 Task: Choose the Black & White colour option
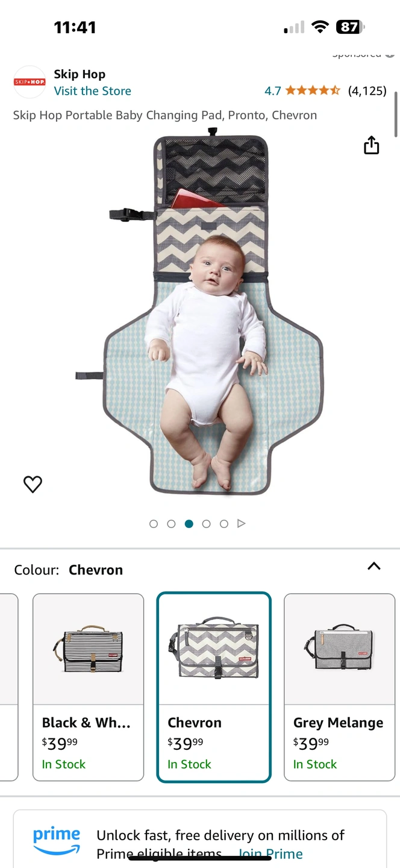(88, 687)
